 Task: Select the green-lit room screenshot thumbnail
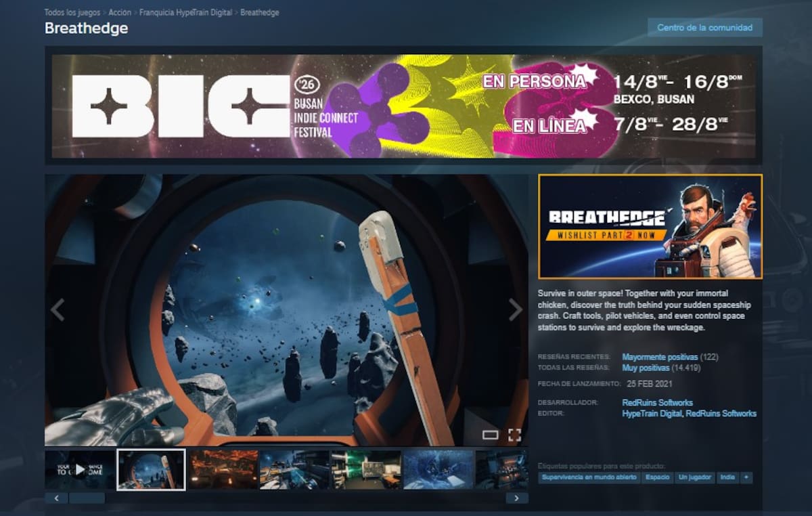point(366,469)
